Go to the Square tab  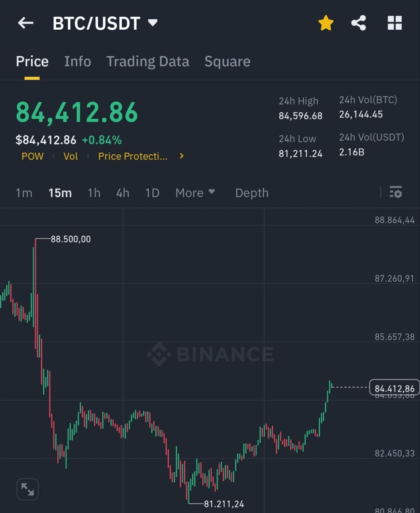pos(227,62)
